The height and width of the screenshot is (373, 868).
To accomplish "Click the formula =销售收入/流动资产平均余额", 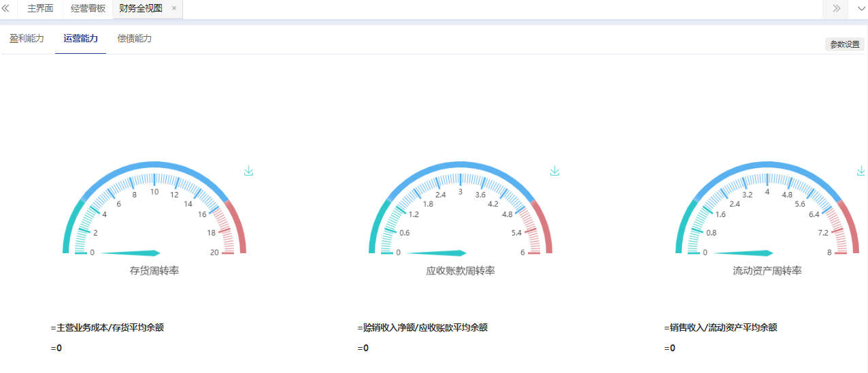I will click(x=721, y=327).
